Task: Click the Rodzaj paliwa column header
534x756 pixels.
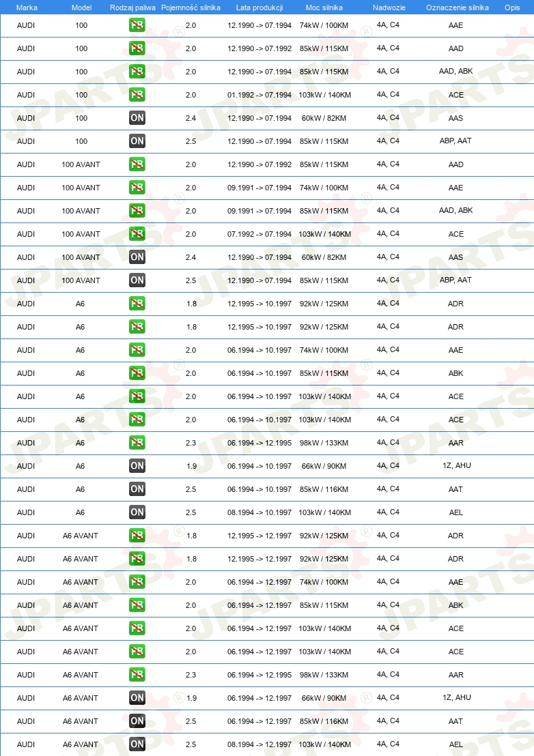Action: [132, 8]
